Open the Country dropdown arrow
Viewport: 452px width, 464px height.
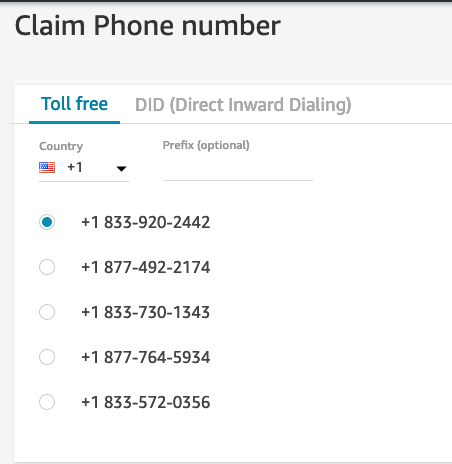(x=121, y=169)
